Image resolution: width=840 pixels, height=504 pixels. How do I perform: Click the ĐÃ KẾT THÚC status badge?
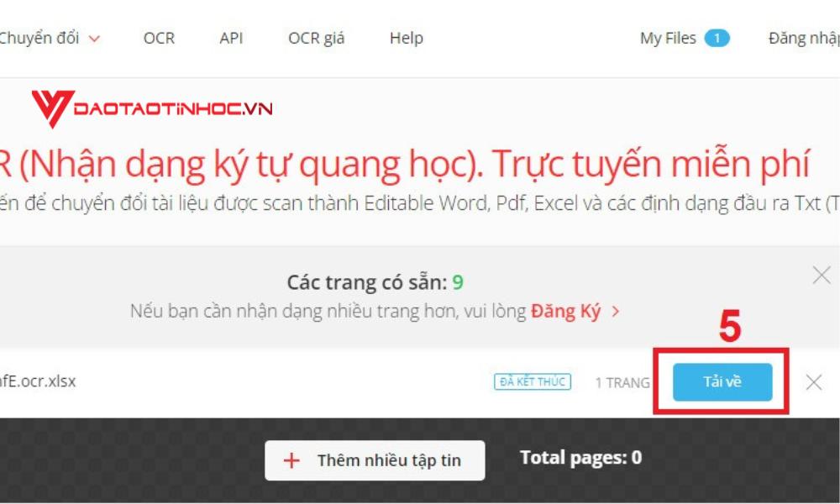(x=533, y=381)
